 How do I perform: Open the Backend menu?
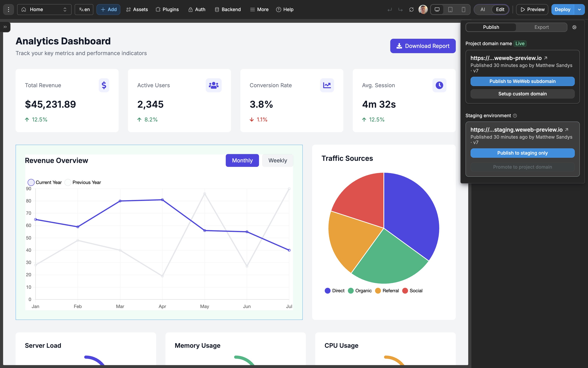[228, 10]
